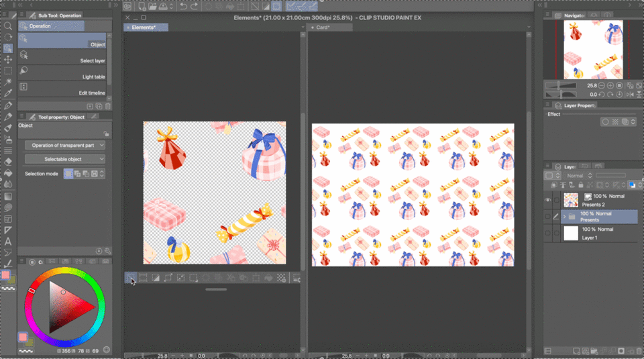Choose the Light table sub tool

point(62,72)
